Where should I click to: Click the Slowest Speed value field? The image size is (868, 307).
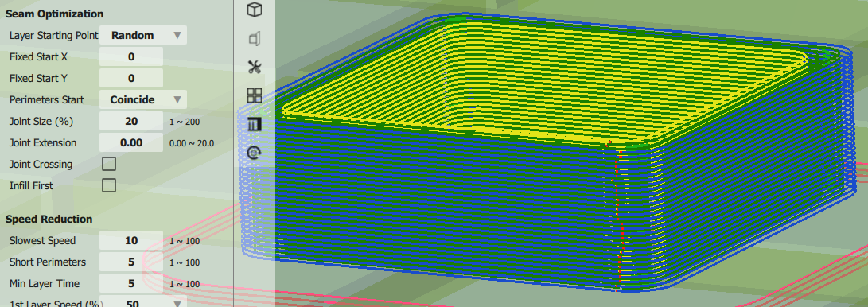(131, 241)
